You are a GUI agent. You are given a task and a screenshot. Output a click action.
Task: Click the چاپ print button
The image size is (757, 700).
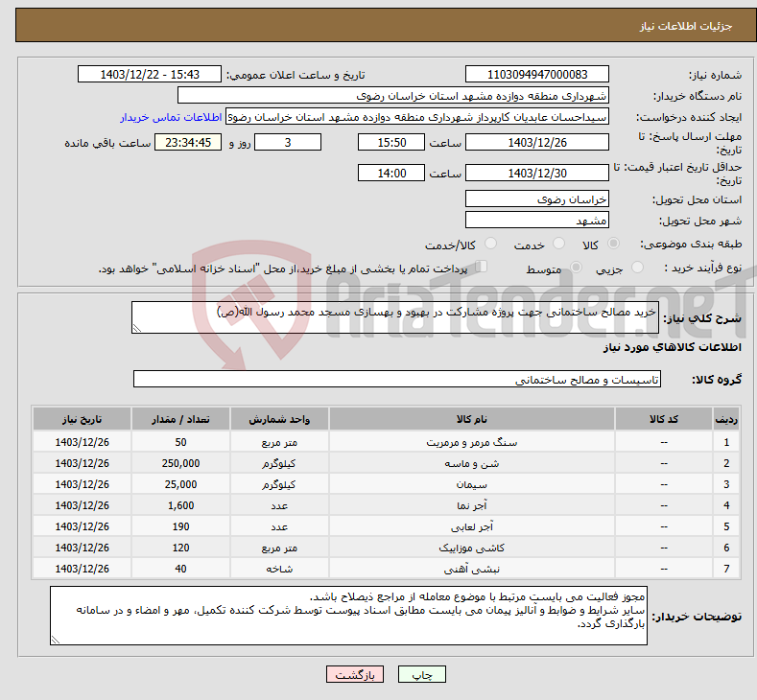tap(421, 674)
